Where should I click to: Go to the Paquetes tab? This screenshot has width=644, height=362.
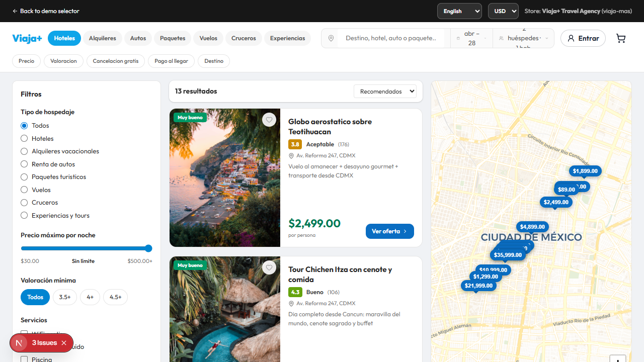pos(173,38)
